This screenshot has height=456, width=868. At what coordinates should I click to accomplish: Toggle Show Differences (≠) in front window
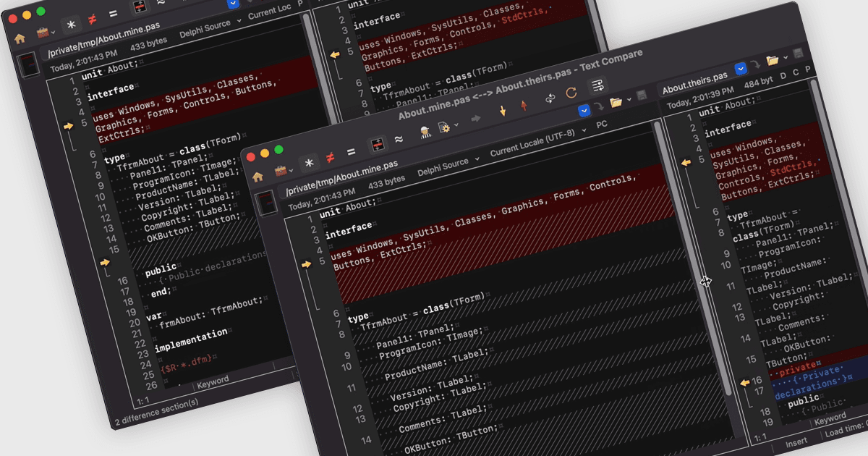330,158
